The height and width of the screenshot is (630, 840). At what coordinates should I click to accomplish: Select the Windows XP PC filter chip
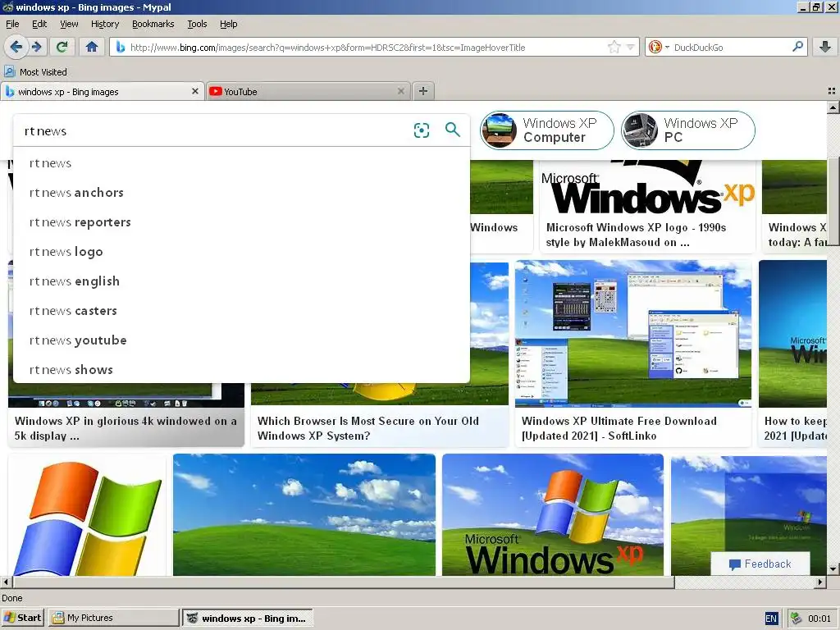coord(688,130)
